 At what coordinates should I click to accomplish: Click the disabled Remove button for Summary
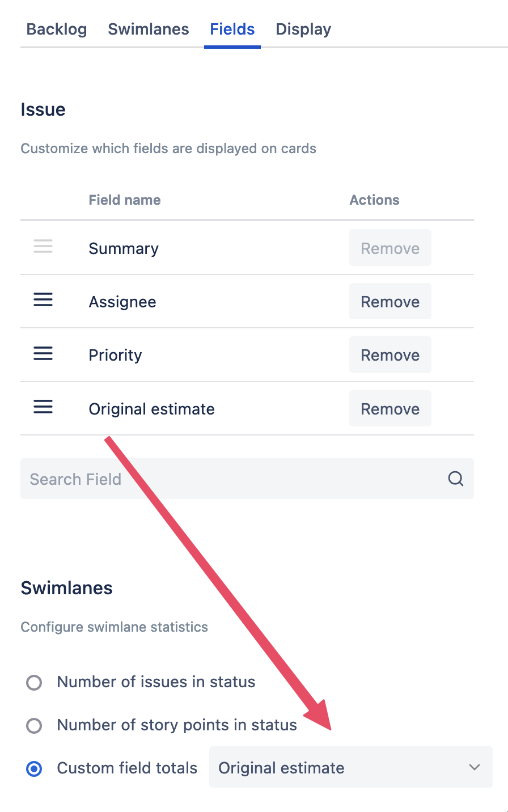pyautogui.click(x=390, y=248)
